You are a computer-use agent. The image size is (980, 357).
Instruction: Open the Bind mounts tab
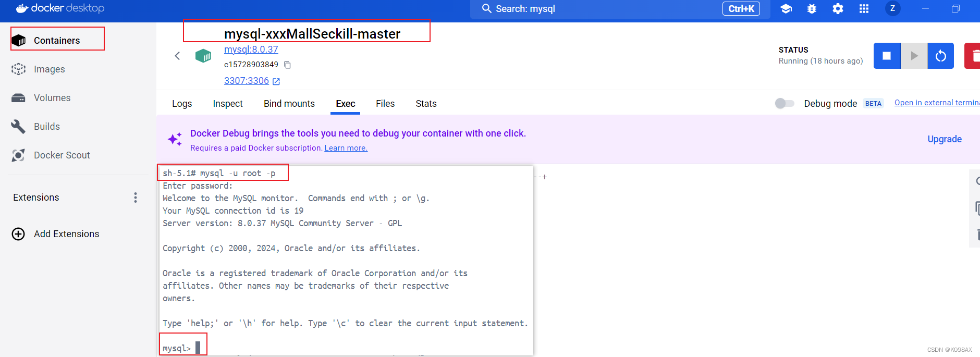coord(289,104)
